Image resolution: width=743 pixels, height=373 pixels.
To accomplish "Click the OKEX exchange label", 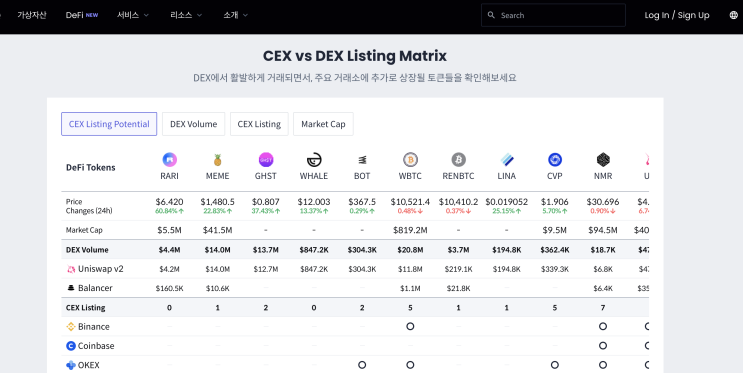I will point(89,365).
